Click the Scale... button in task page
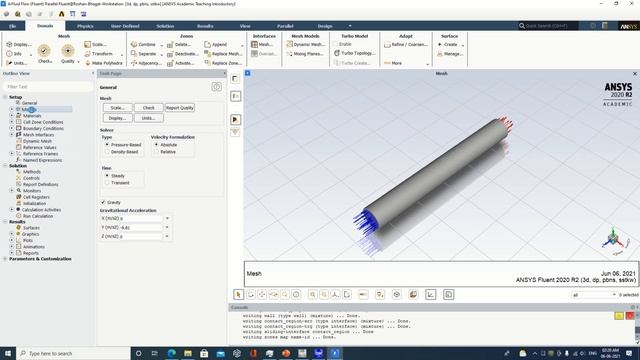Viewport: 640px width, 360px height. coord(118,108)
